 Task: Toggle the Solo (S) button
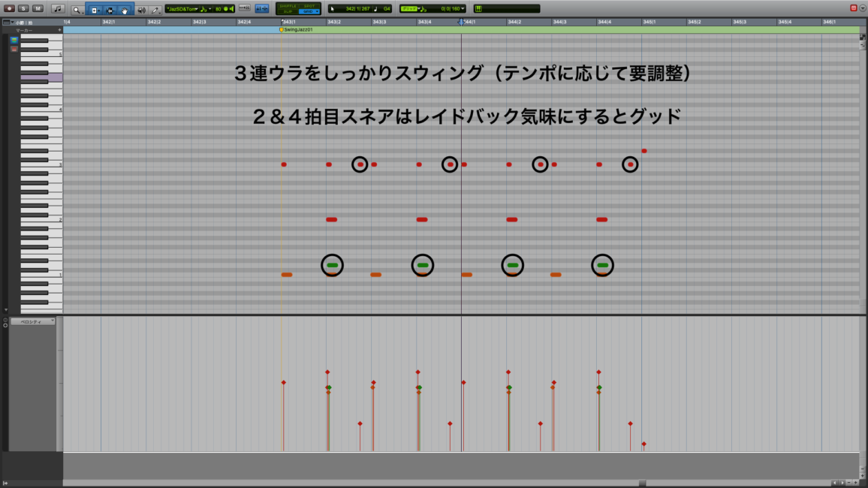click(x=24, y=8)
